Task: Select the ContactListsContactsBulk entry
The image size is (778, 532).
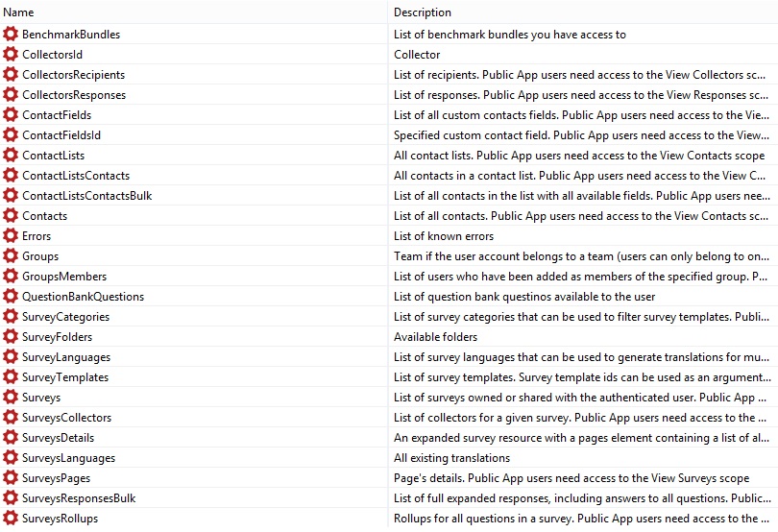Action: [x=86, y=196]
